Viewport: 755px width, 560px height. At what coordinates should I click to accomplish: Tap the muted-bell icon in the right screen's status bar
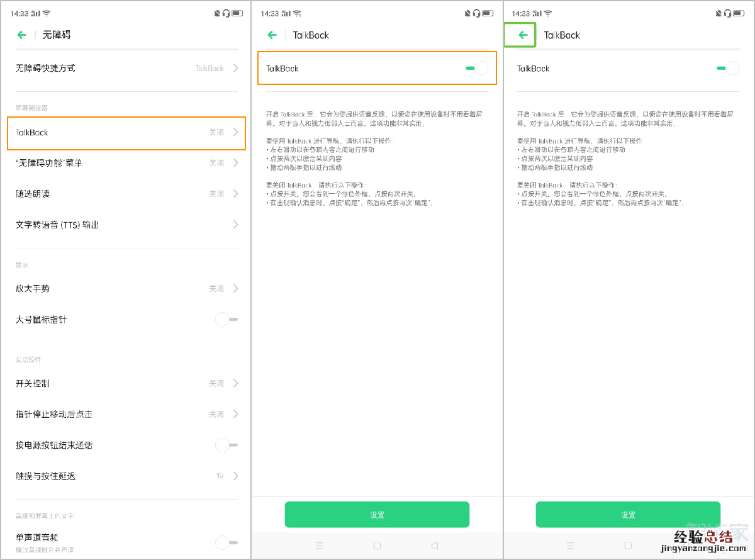(x=719, y=13)
